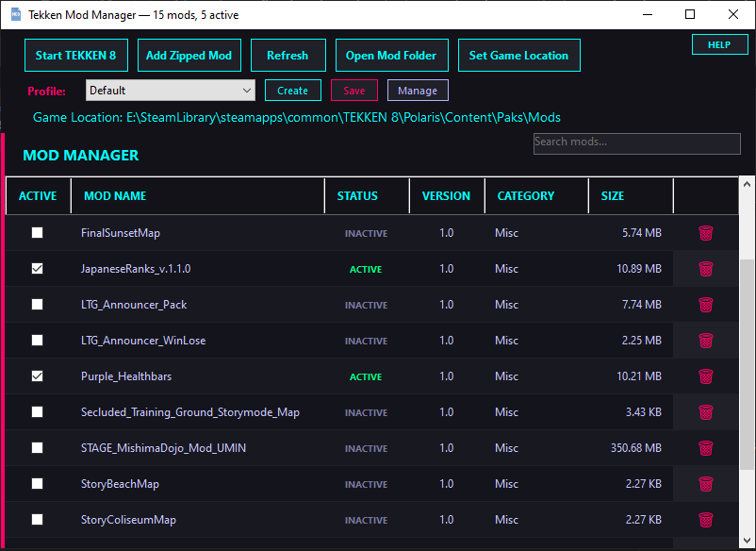
Task: Click the MOD MANAGER heading
Action: tap(80, 155)
